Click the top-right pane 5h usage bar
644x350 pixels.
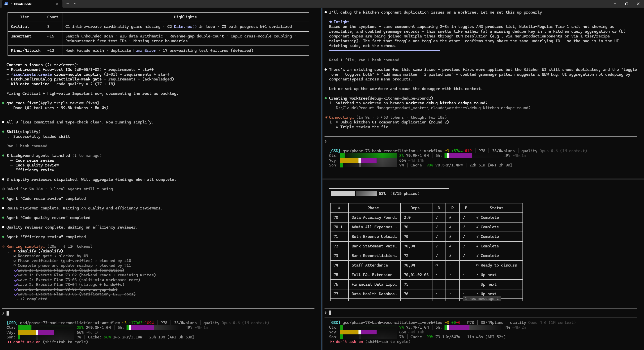coord(472,156)
